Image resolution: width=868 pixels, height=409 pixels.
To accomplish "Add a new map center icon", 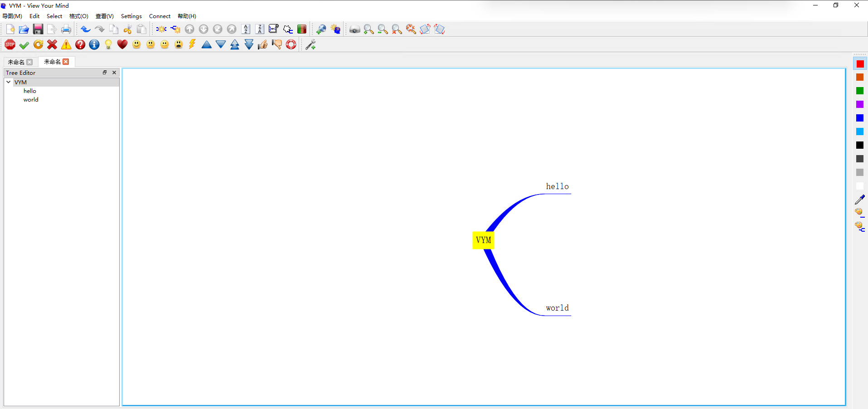I will 161,29.
